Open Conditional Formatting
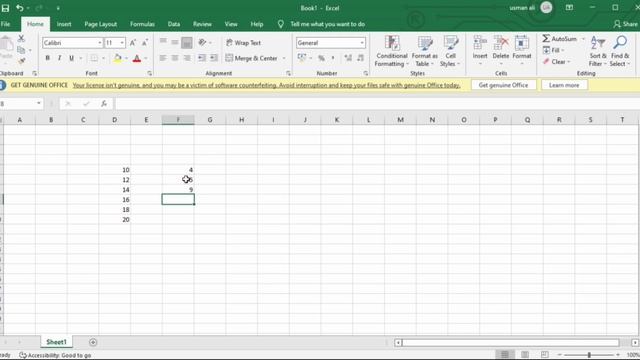This screenshot has height=360, width=640. pyautogui.click(x=392, y=51)
